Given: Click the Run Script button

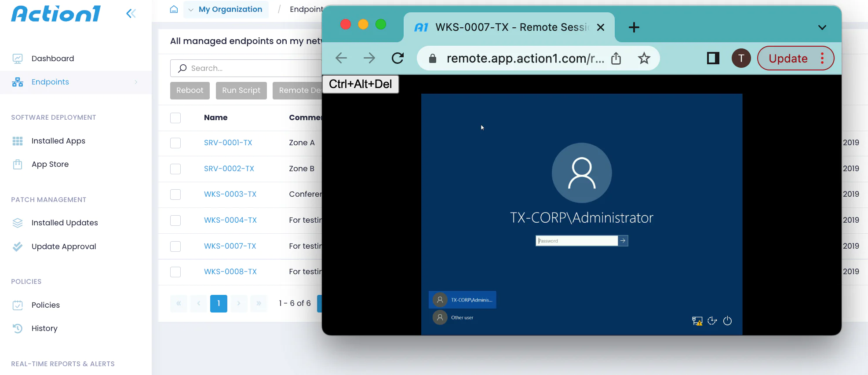Looking at the screenshot, I should click(241, 90).
